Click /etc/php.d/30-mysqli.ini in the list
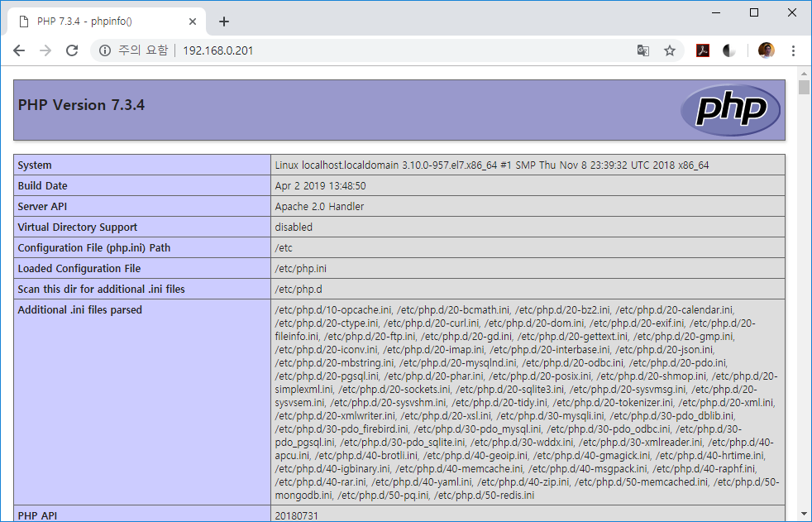The image size is (812, 522). pos(551,416)
